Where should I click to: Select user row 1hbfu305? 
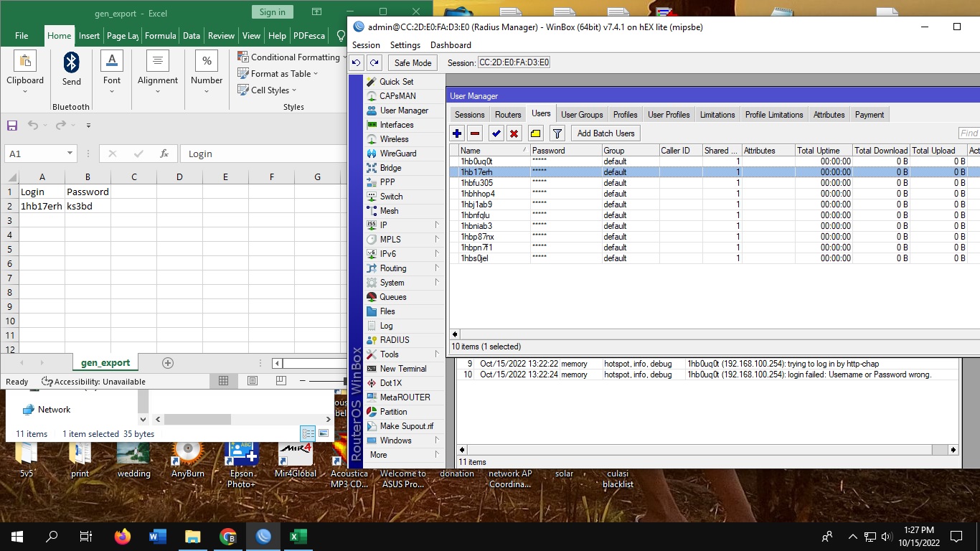click(714, 183)
